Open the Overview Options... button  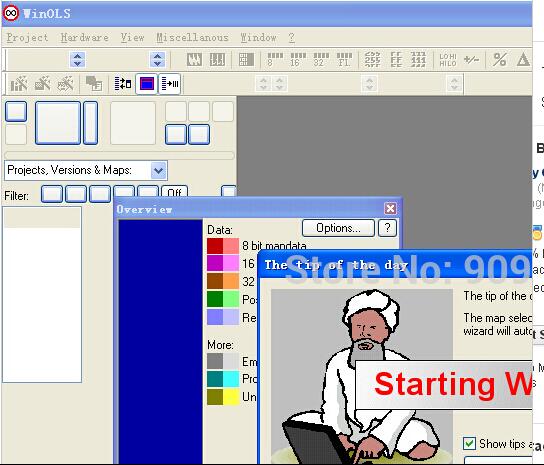tap(338, 228)
